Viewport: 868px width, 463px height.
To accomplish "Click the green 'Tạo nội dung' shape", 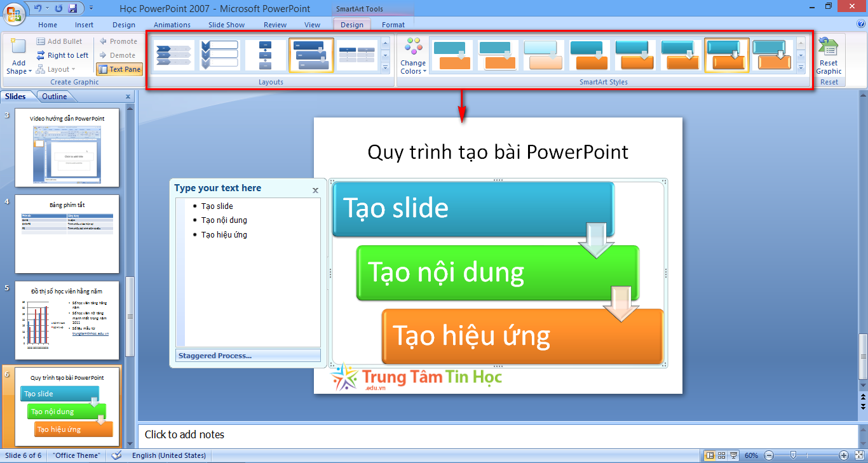I will click(x=498, y=272).
